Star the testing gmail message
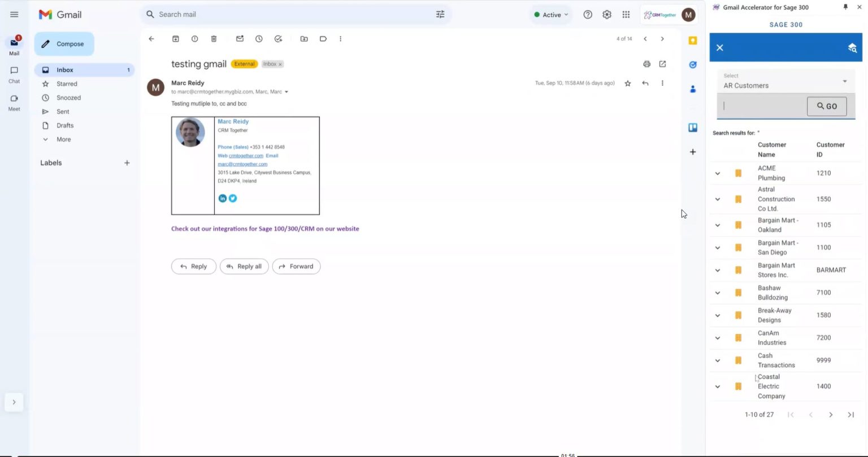The height and width of the screenshot is (457, 868). coord(627,83)
